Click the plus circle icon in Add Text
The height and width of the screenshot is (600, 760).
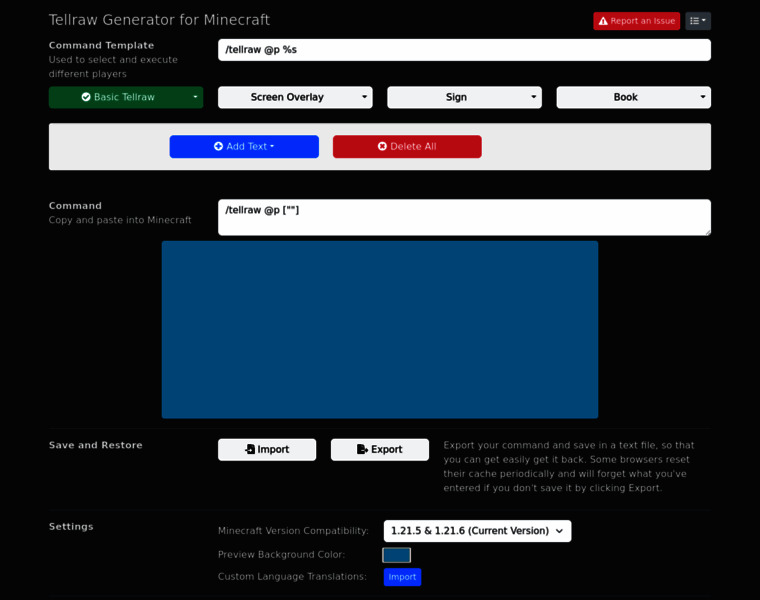(218, 146)
